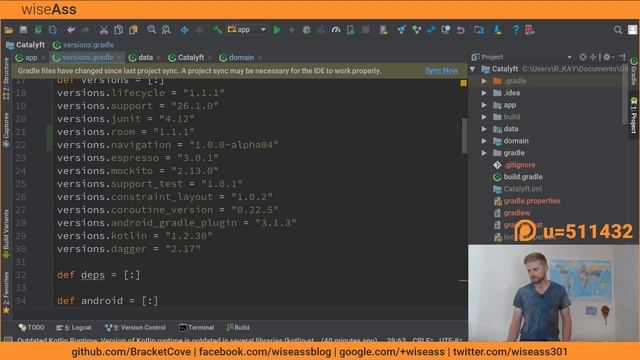Viewport: 640px width, 360px height.
Task: Click the Debug bug icon
Action: [x=307, y=30]
